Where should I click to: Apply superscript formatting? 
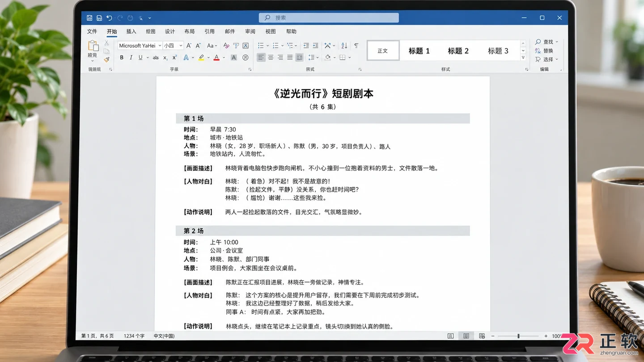click(x=174, y=58)
